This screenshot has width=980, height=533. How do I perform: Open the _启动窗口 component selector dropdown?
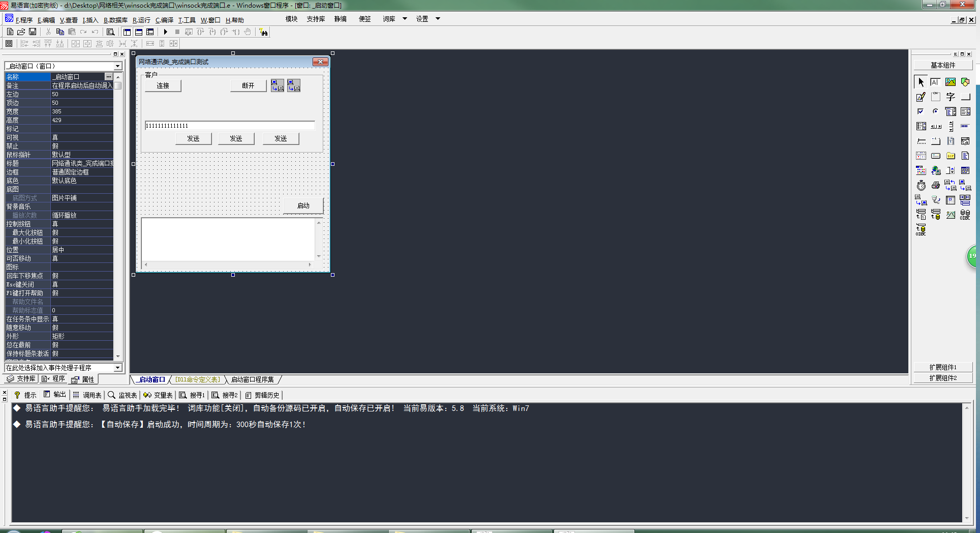pos(117,66)
